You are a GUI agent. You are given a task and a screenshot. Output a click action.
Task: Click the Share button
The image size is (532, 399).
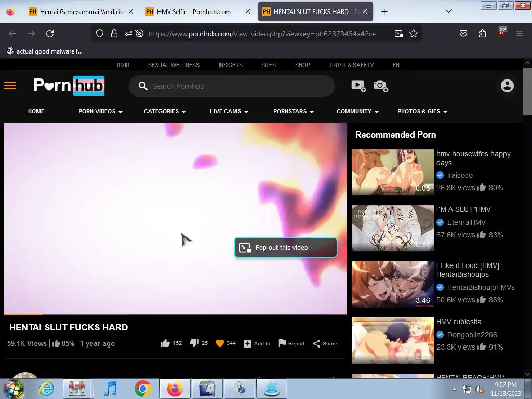(325, 344)
